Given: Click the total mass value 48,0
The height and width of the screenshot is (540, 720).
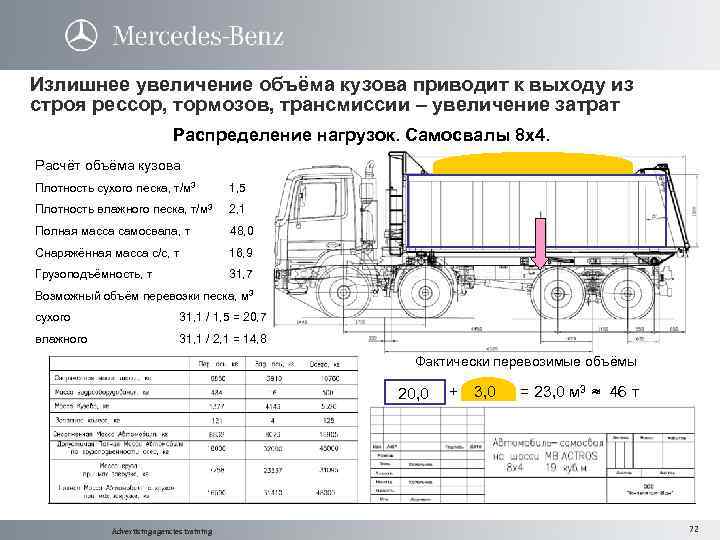Looking at the screenshot, I should (242, 231).
